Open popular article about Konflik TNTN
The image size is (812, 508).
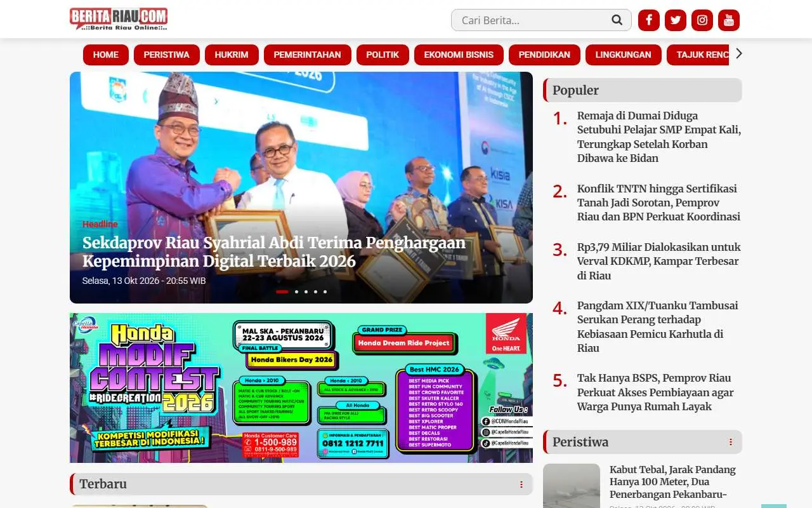[658, 203]
